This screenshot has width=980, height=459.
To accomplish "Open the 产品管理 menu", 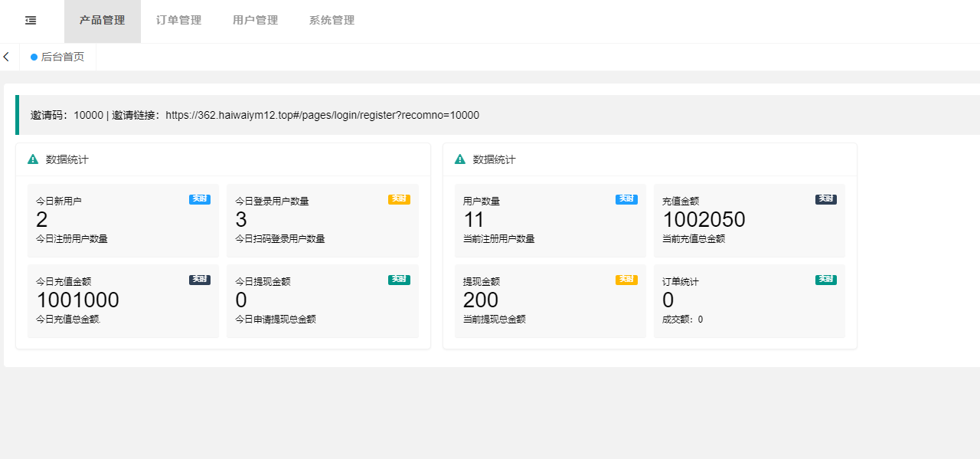I will point(103,21).
